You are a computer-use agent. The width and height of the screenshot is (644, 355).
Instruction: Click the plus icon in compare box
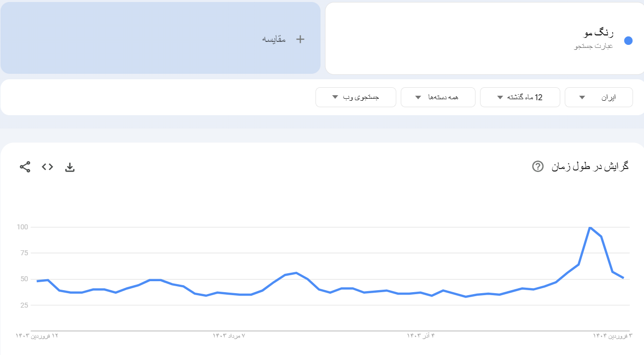pos(300,39)
